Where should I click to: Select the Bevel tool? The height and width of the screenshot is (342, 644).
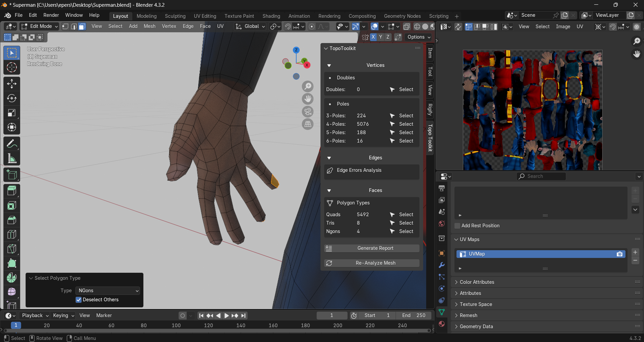[12, 220]
